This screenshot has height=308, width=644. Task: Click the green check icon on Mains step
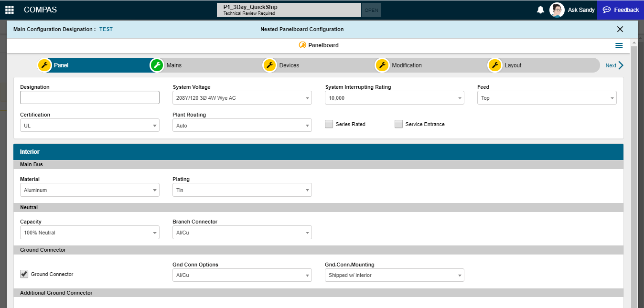(157, 65)
